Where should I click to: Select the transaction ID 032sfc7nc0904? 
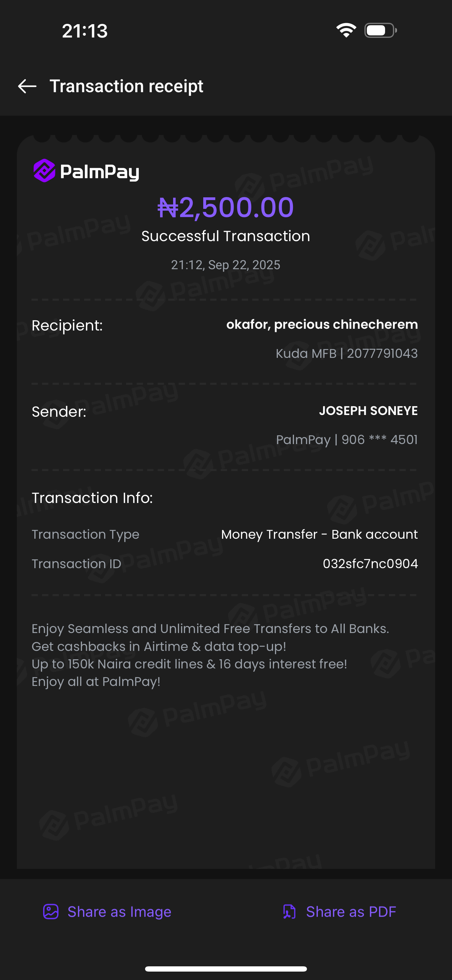[x=370, y=563]
